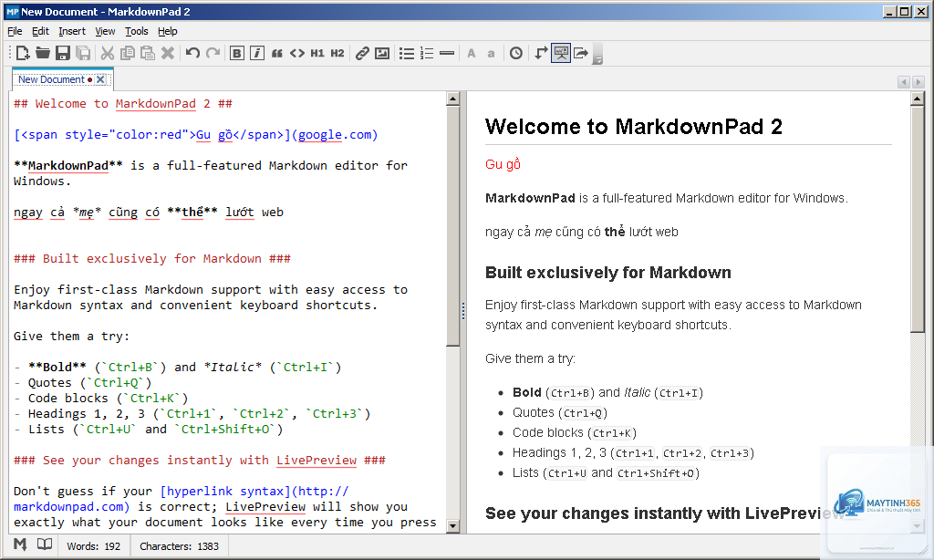Click the editor scrollbar down arrow
934x560 pixels.
[452, 525]
